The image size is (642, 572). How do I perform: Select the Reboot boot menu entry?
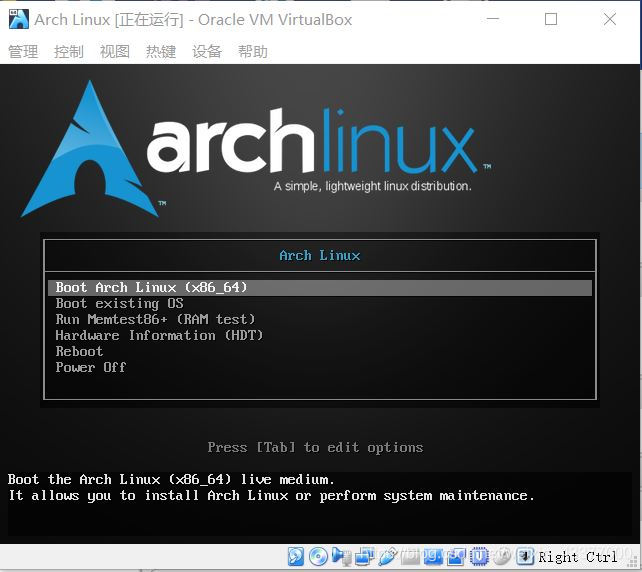(x=320, y=351)
